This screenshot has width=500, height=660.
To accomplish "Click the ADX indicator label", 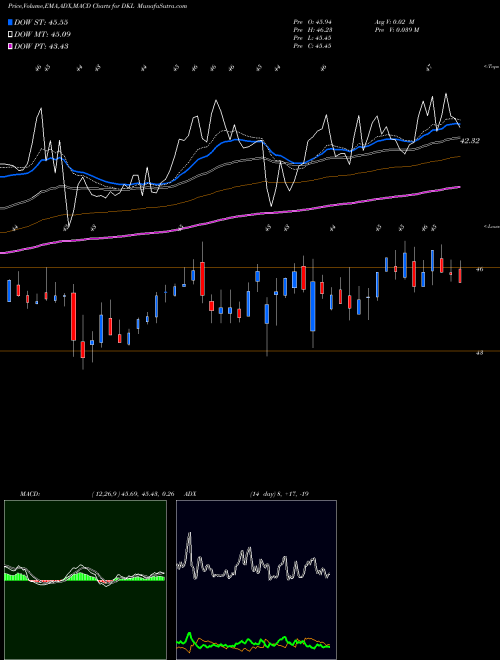I will pos(190,494).
